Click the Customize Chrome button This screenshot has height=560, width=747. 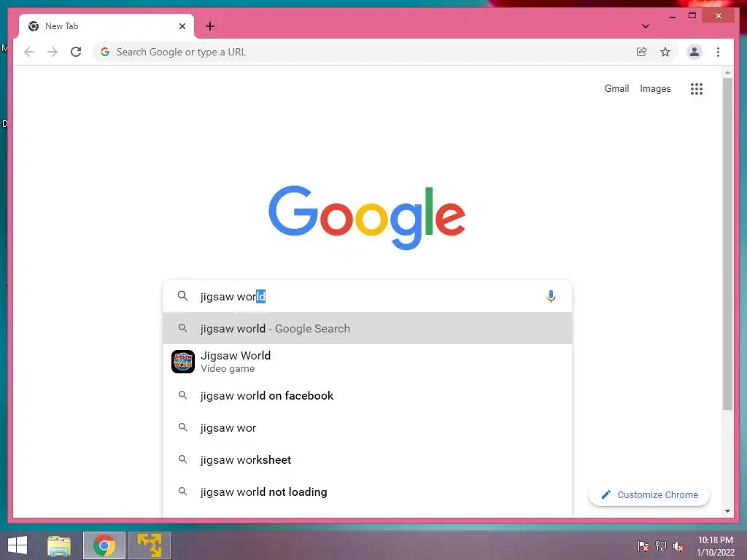(x=649, y=495)
